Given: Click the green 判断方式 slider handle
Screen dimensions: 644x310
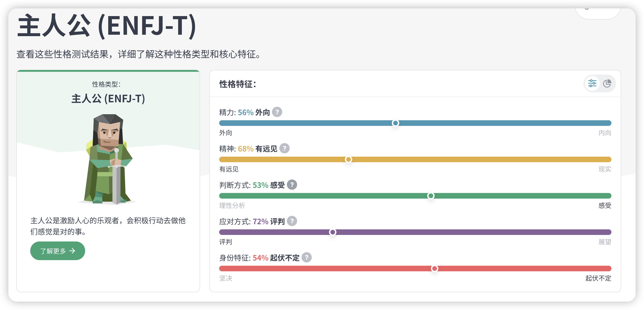Looking at the screenshot, I should click(430, 196).
